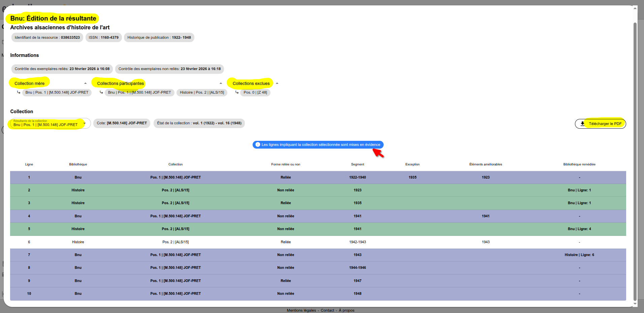This screenshot has width=644, height=313.
Task: Open the Contact link in the footer
Action: click(327, 310)
